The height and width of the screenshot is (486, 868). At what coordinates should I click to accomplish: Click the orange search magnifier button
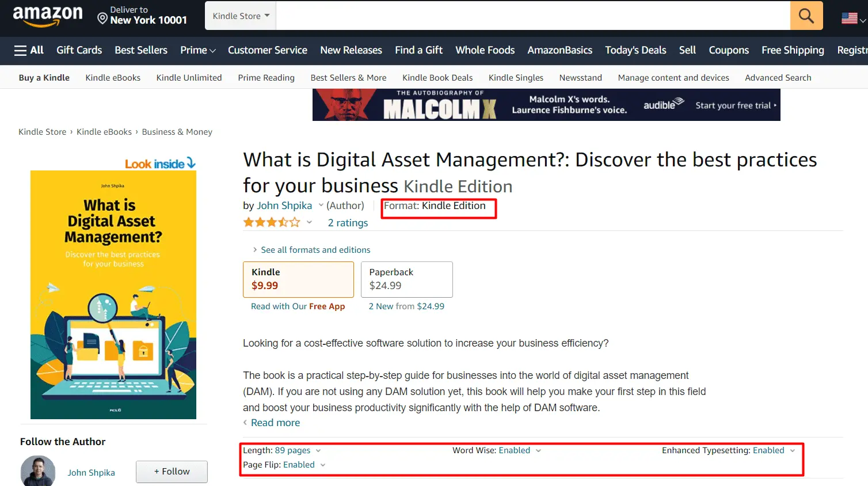tap(806, 16)
